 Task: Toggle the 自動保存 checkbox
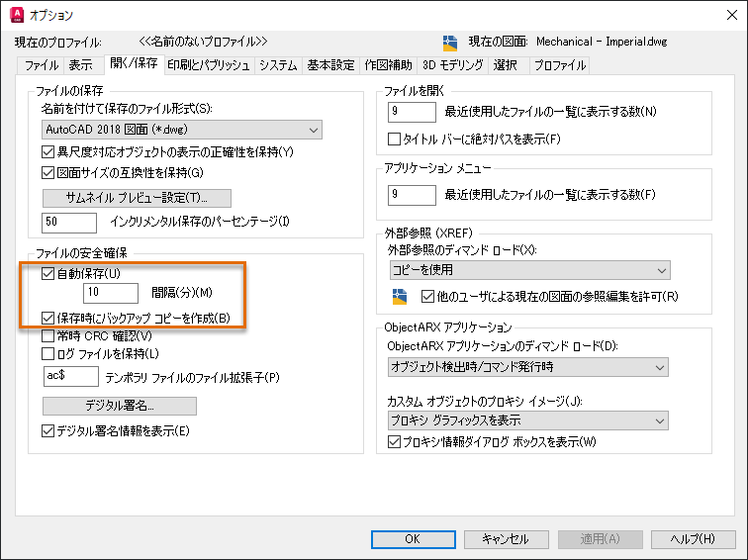[x=47, y=273]
